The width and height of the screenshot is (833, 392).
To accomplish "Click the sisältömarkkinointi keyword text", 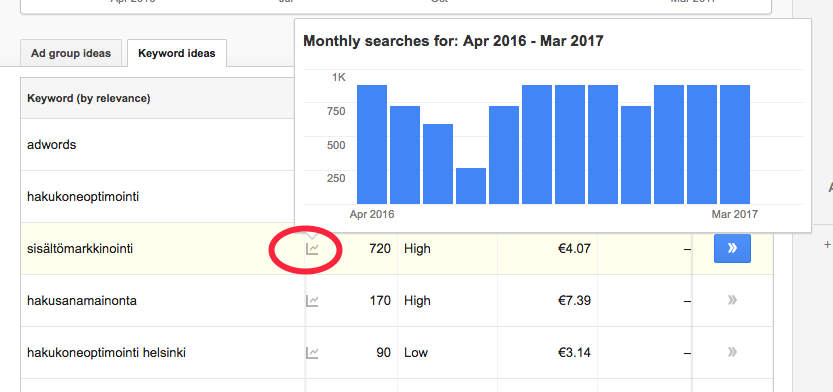I will (x=80, y=249).
